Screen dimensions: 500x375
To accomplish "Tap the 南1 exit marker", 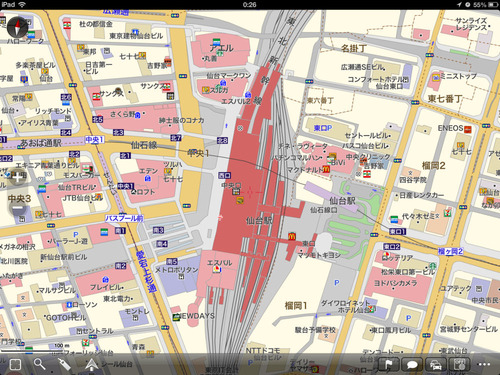I will [x=120, y=231].
